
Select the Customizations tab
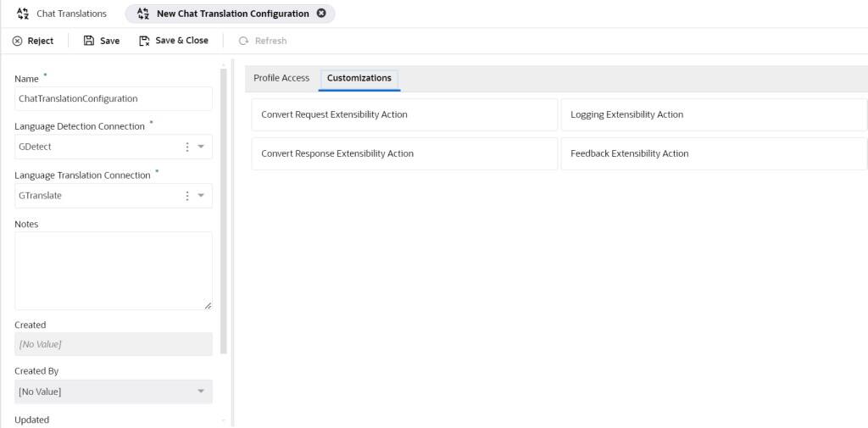point(359,78)
